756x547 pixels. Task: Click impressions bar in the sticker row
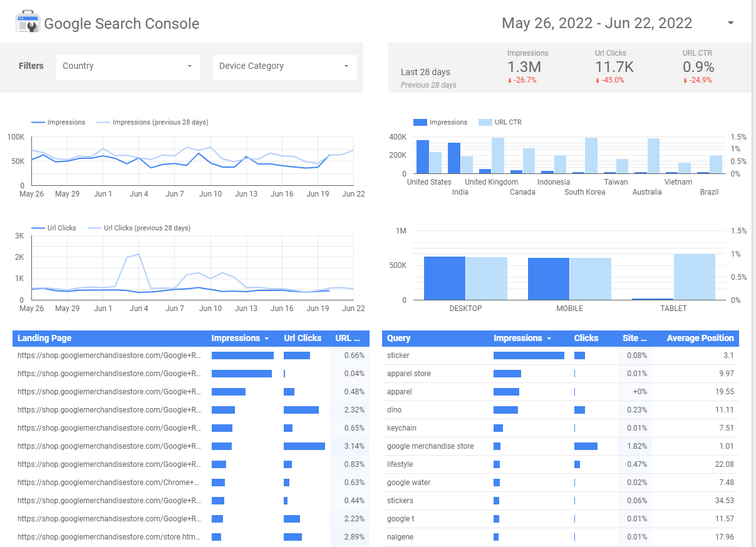[529, 355]
